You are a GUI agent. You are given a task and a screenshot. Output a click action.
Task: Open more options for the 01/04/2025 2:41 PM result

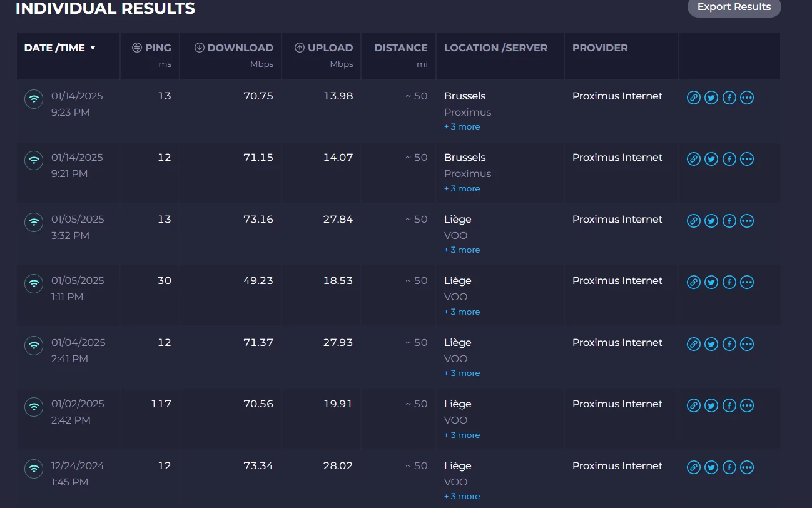pos(747,344)
